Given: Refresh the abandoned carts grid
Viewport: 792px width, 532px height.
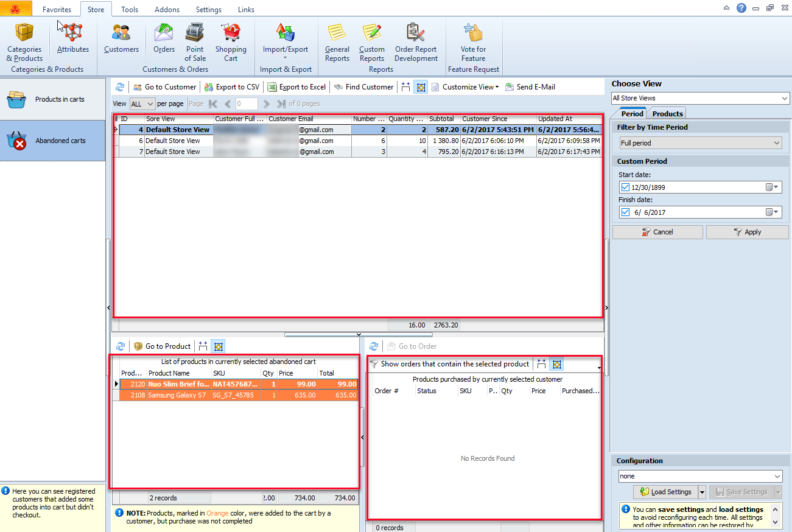Looking at the screenshot, I should 120,87.
